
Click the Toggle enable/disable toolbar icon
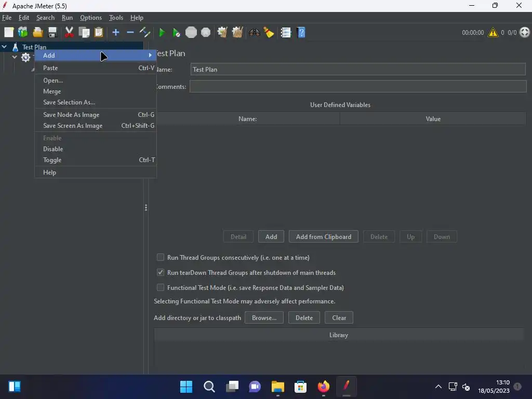tap(145, 33)
